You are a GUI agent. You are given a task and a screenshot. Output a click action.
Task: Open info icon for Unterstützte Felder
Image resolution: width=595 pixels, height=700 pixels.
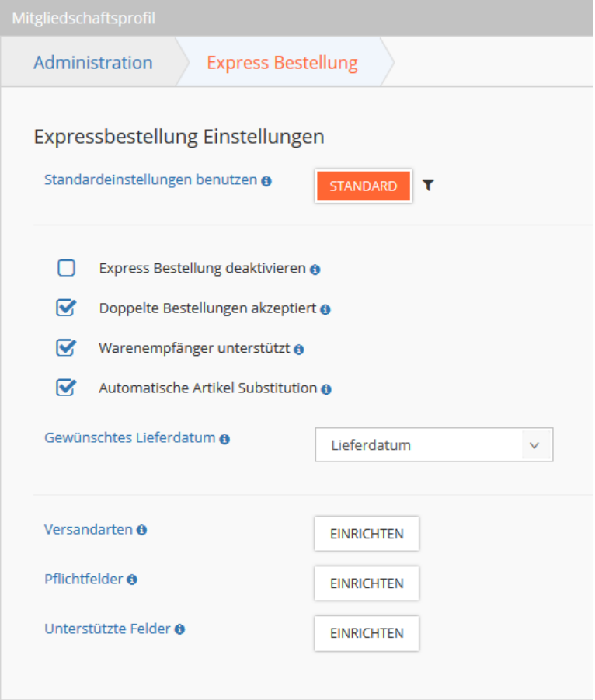[180, 629]
